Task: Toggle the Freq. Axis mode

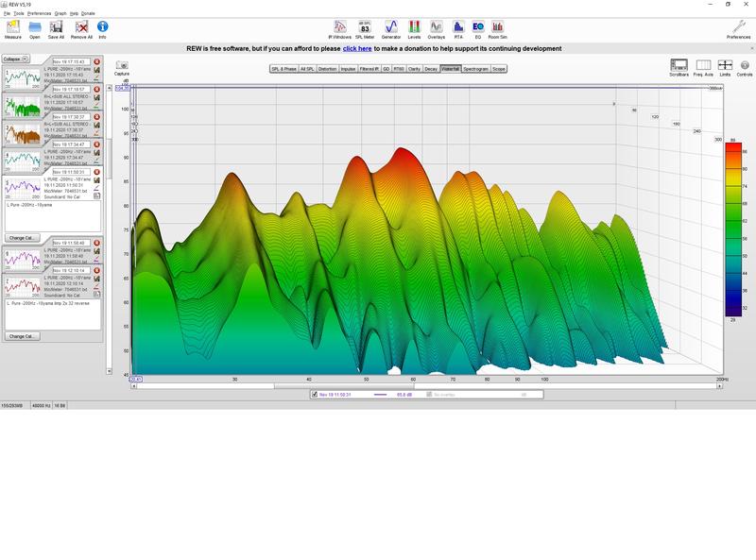Action: tap(703, 66)
